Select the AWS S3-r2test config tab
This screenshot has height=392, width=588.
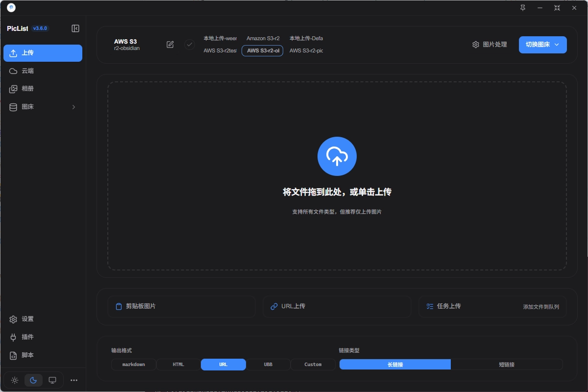click(x=220, y=50)
